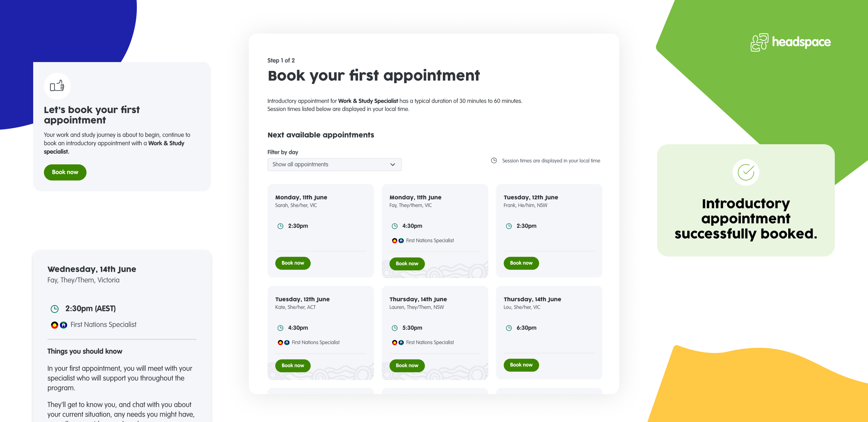Book Lou's Thursday 6:30pm appointment
The image size is (868, 422).
click(521, 365)
